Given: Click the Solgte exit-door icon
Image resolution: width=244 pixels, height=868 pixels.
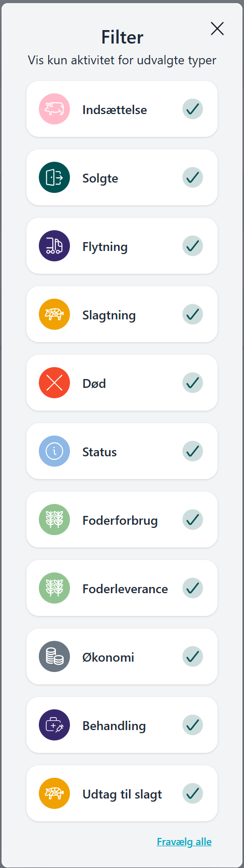Looking at the screenshot, I should (54, 177).
